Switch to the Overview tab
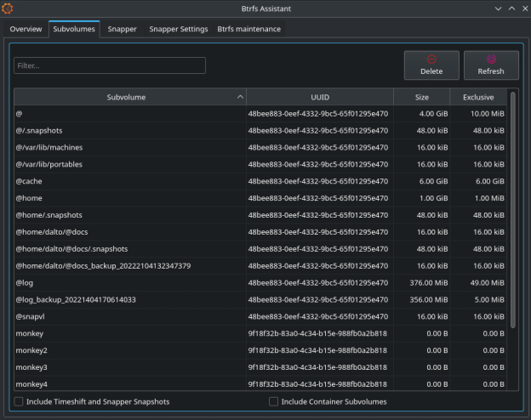 [x=26, y=29]
